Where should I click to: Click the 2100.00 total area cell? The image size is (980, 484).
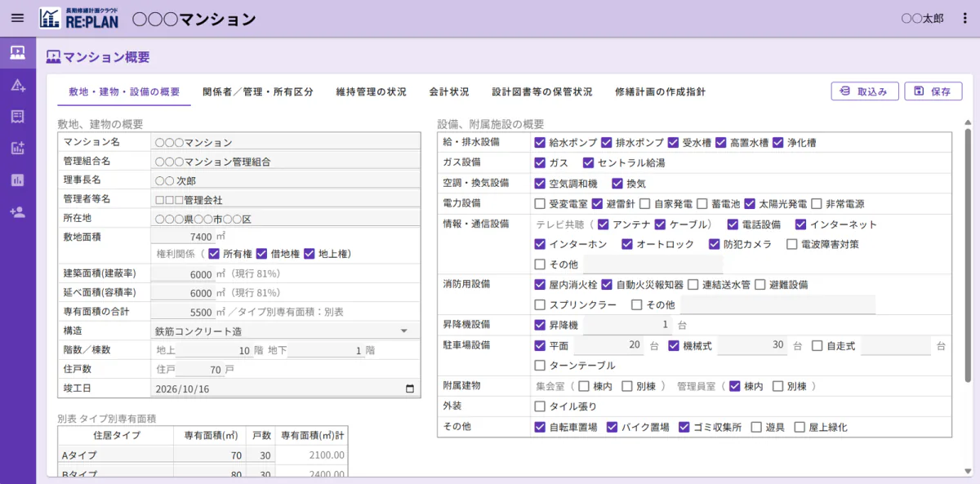click(x=311, y=455)
